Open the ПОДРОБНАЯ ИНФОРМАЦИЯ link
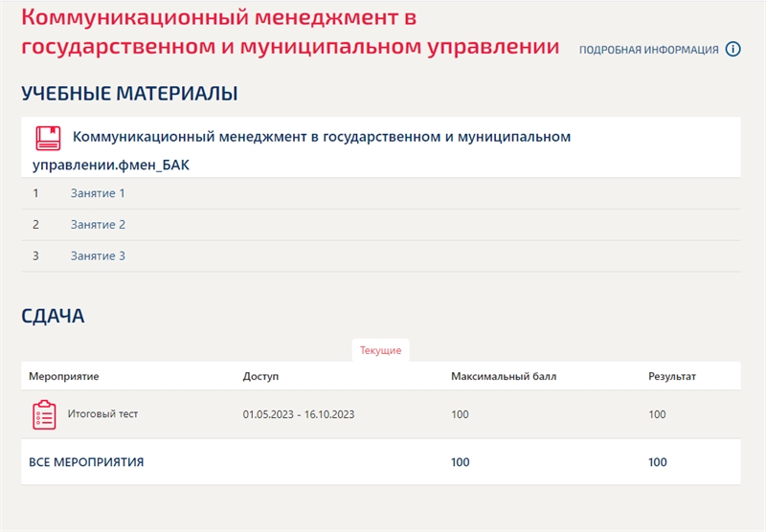The width and height of the screenshot is (766, 532). pos(649,50)
